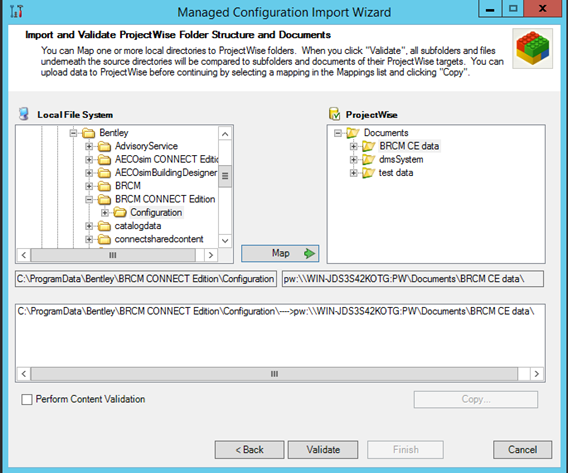
Task: Click the AECOsimBuildingDesigner folder icon
Action: pyautogui.click(x=104, y=173)
